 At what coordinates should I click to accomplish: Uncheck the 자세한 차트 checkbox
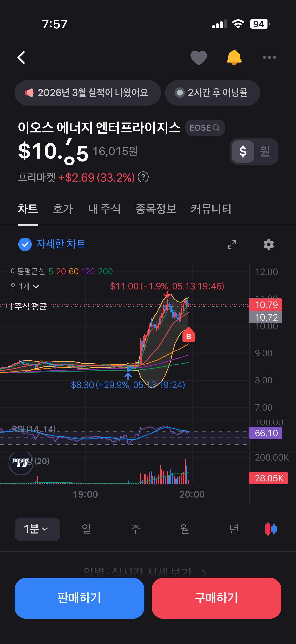25,244
